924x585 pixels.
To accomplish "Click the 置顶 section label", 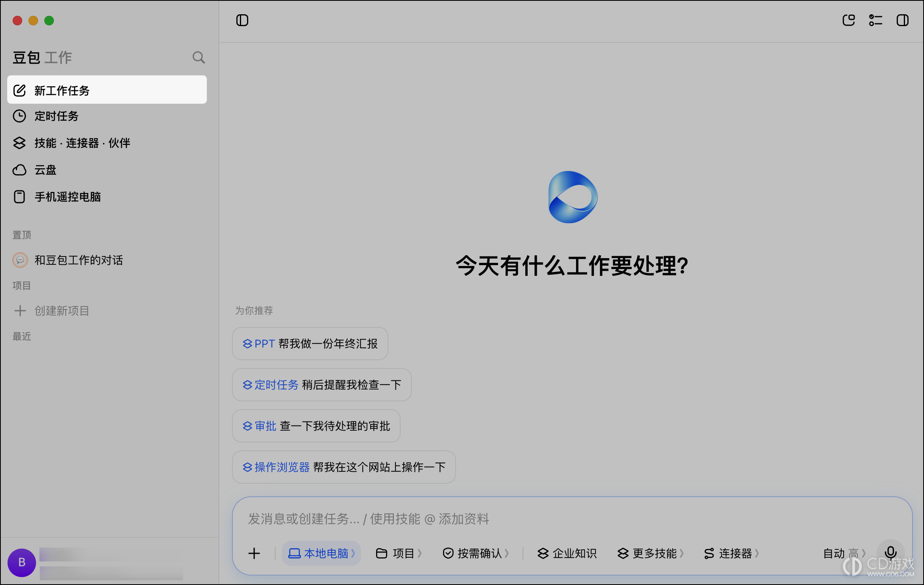I will 22,235.
